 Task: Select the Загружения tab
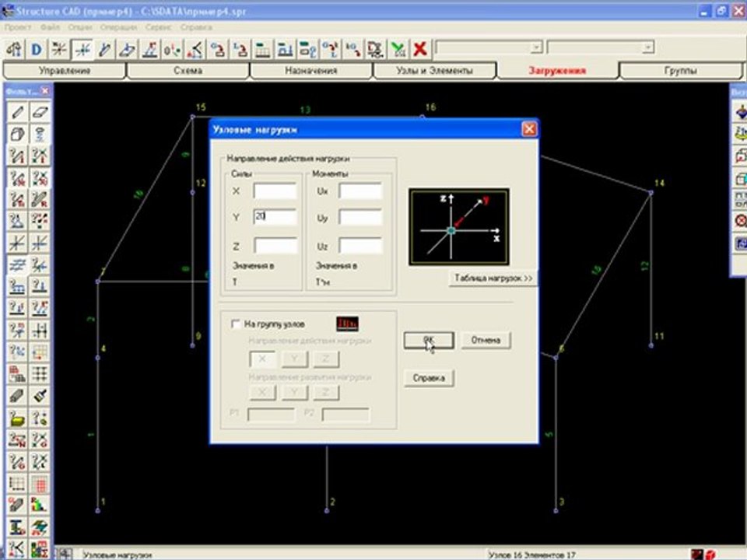(x=557, y=71)
